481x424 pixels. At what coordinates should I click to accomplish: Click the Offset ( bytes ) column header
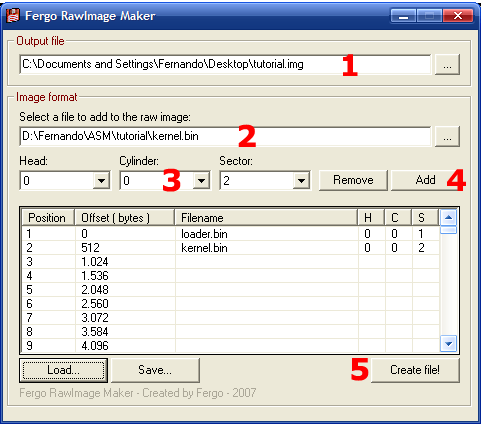click(125, 218)
